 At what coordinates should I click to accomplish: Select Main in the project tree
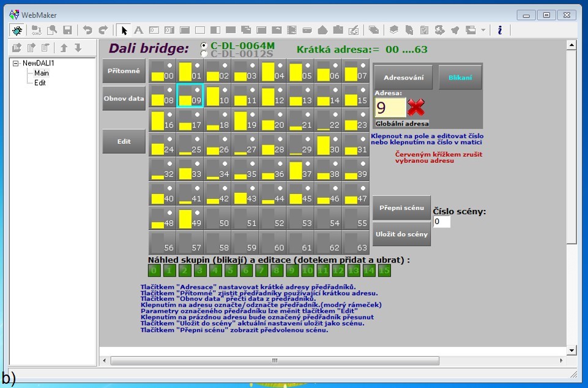tap(41, 73)
